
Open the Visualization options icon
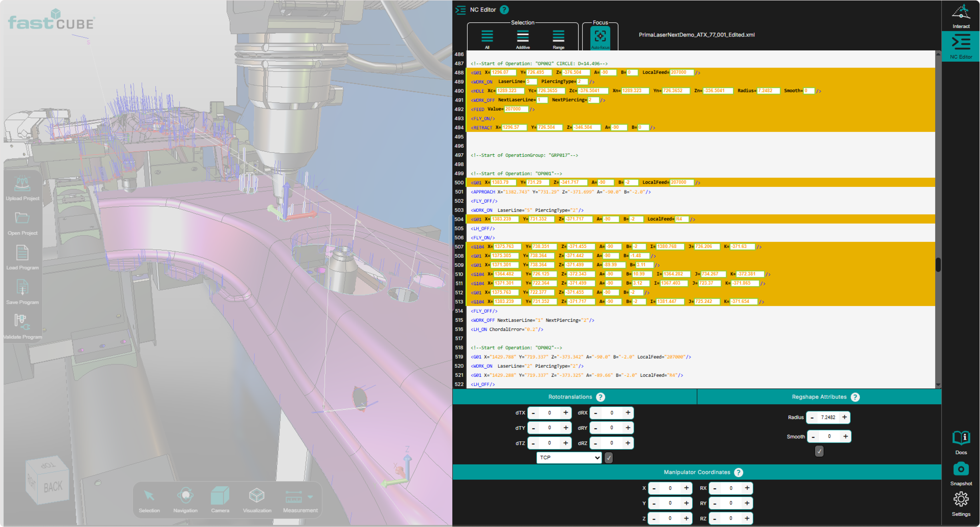257,495
